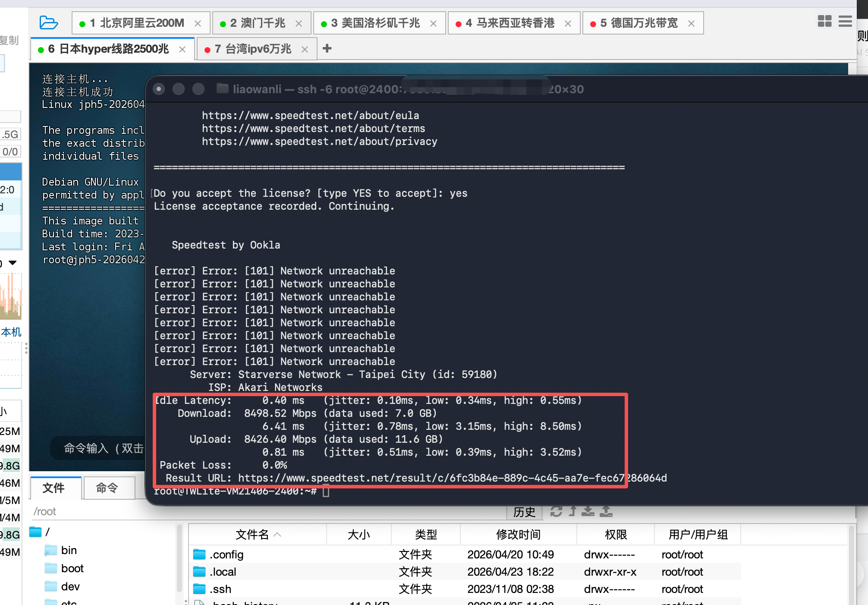868x605 pixels.
Task: Sort by 修改时间 column header
Action: (519, 535)
